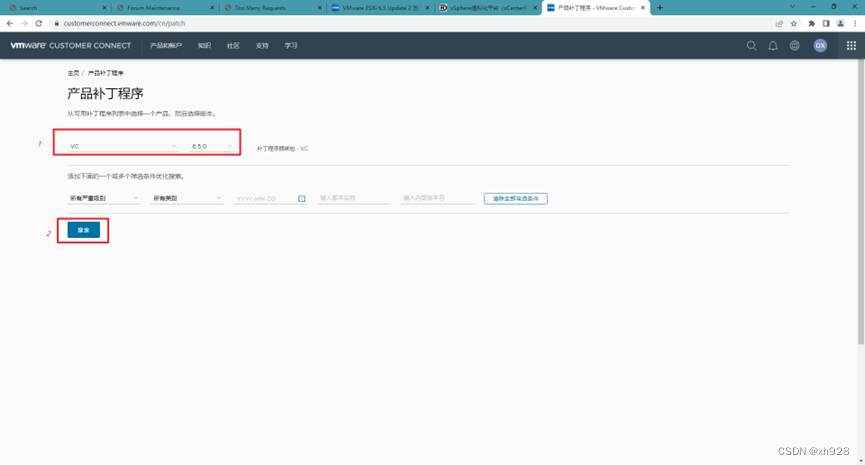This screenshot has height=465, width=865.
Task: Open the 所有类别 category dropdown
Action: coord(187,198)
